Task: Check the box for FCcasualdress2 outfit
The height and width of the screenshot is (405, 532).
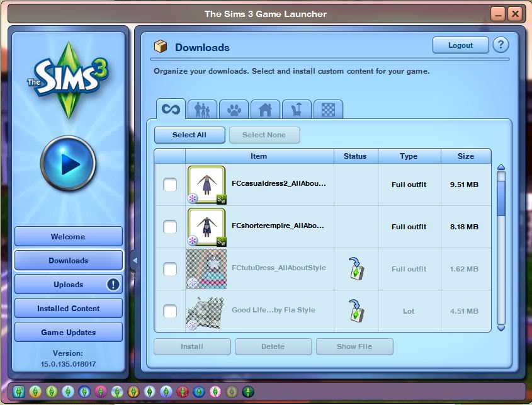Action: click(x=169, y=185)
